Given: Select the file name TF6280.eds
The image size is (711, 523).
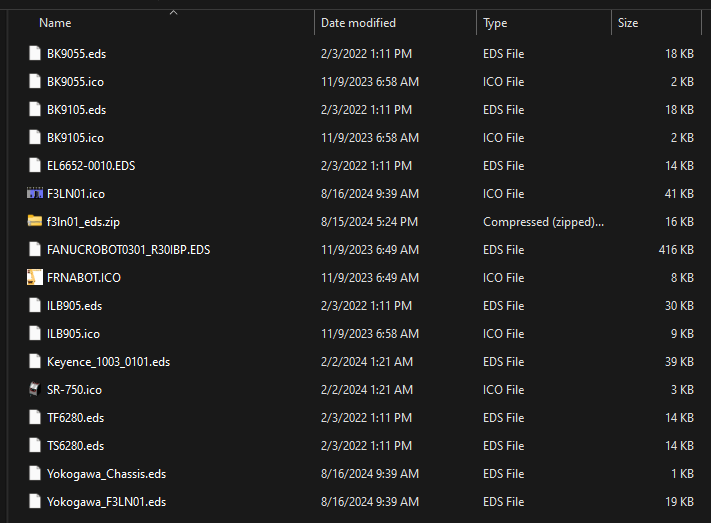Looking at the screenshot, I should point(76,418).
